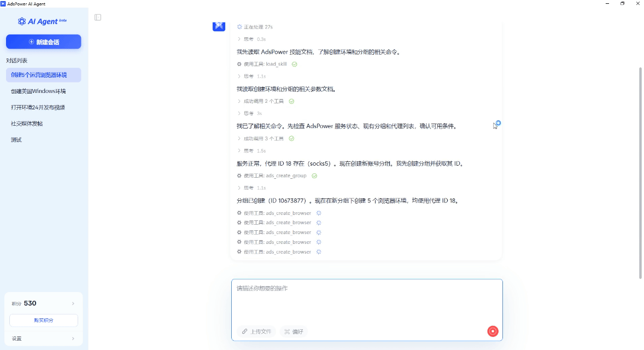
Task: Click the AI Agent logo icon
Action: point(22,21)
